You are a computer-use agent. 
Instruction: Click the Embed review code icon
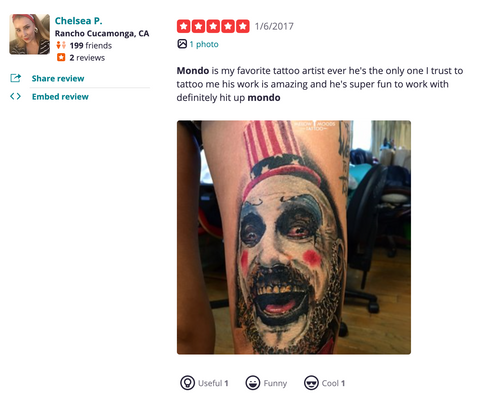click(x=15, y=96)
